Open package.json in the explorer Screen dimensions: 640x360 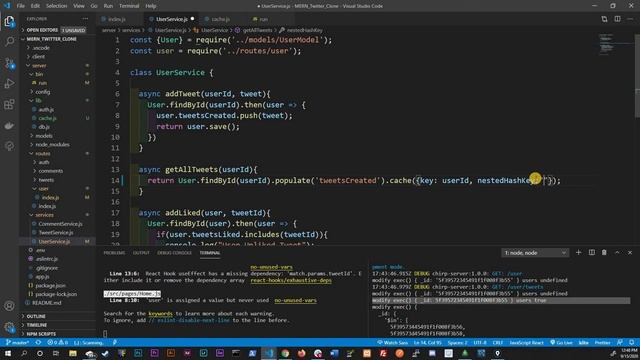coord(50,285)
